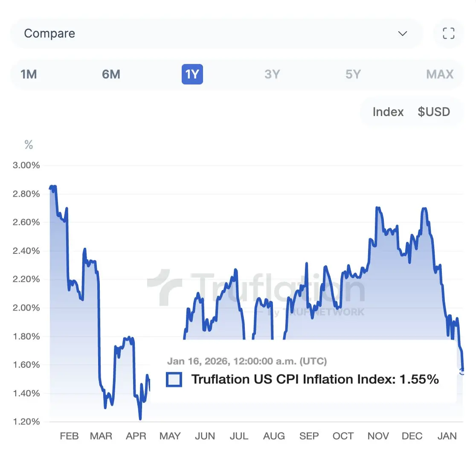
Task: Open the Compare dropdown
Action: 216,33
